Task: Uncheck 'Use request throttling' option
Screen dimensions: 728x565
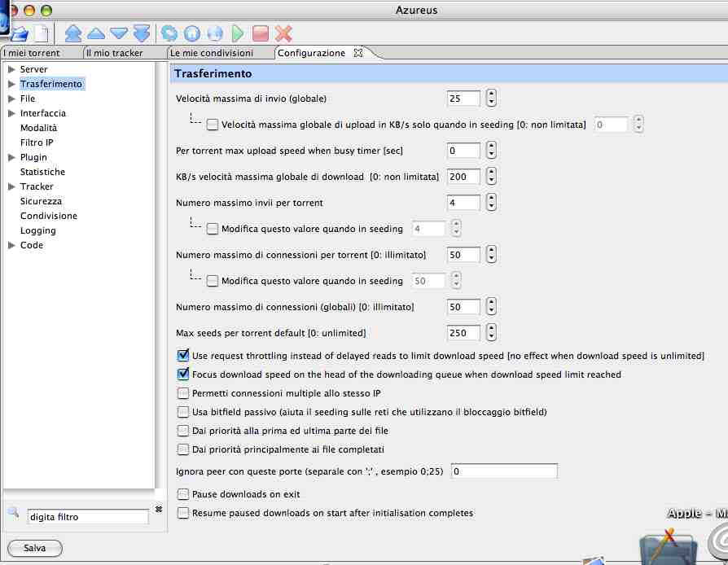Action: [183, 356]
